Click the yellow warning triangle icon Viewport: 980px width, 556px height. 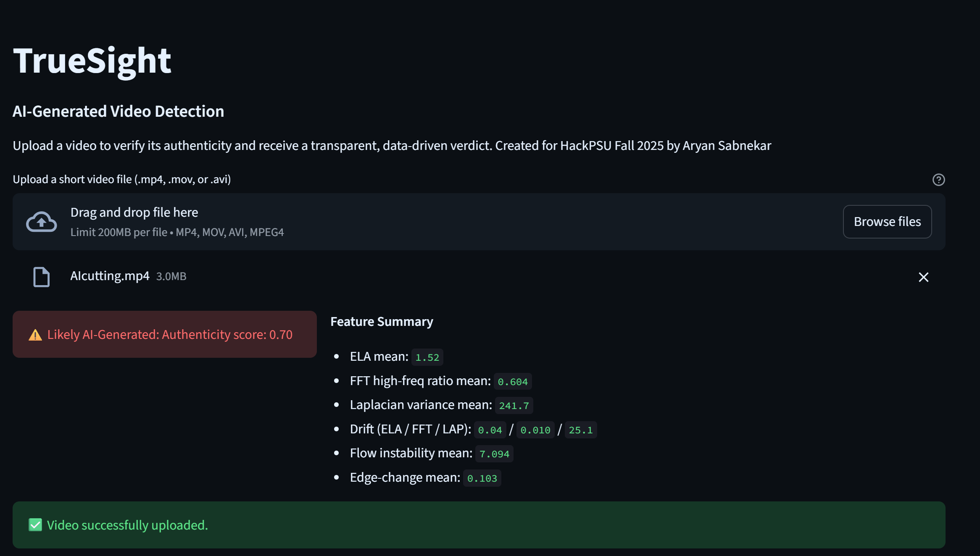(35, 335)
